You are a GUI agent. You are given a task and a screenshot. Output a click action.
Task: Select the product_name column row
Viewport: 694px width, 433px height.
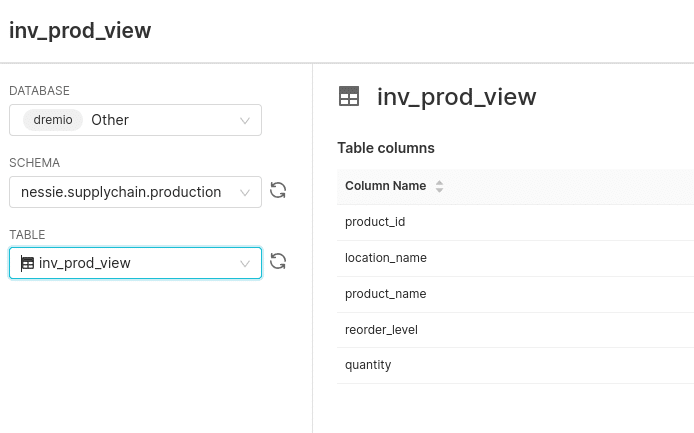(515, 294)
